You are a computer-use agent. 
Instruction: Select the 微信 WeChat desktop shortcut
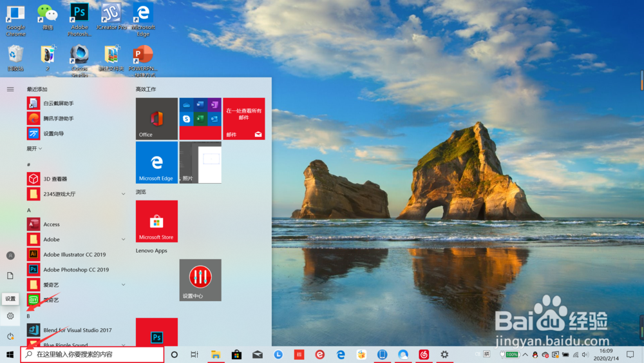(x=48, y=17)
